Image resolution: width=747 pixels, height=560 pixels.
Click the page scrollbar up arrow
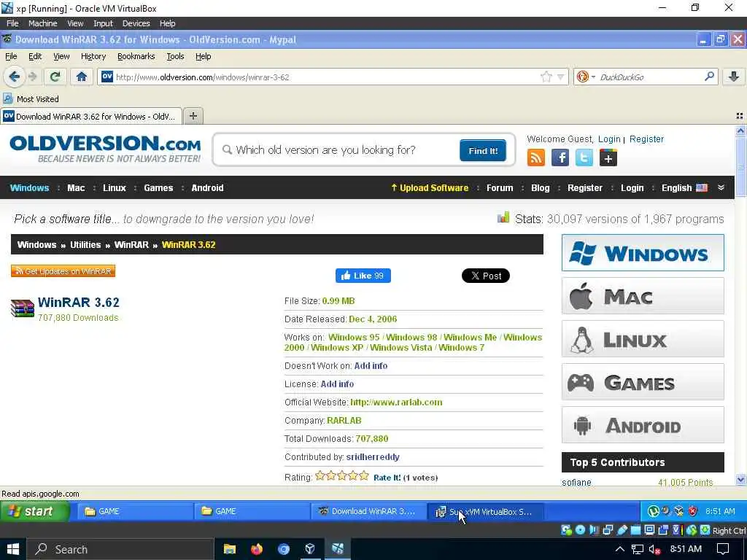pos(740,131)
